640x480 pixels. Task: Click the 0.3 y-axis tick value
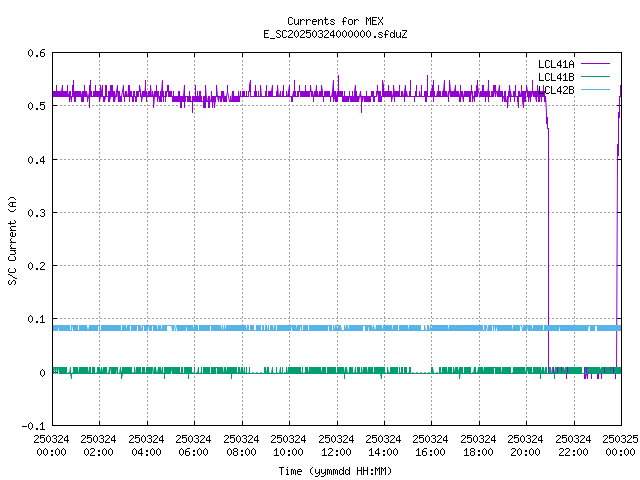click(x=36, y=213)
